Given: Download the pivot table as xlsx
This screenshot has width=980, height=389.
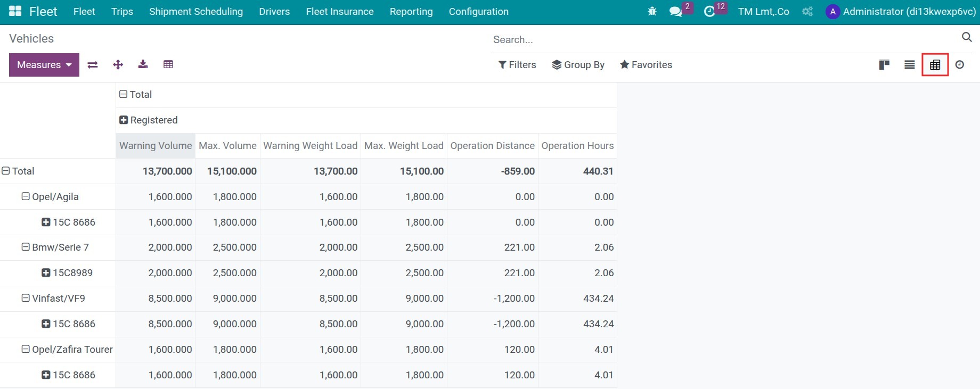Looking at the screenshot, I should click(x=143, y=64).
